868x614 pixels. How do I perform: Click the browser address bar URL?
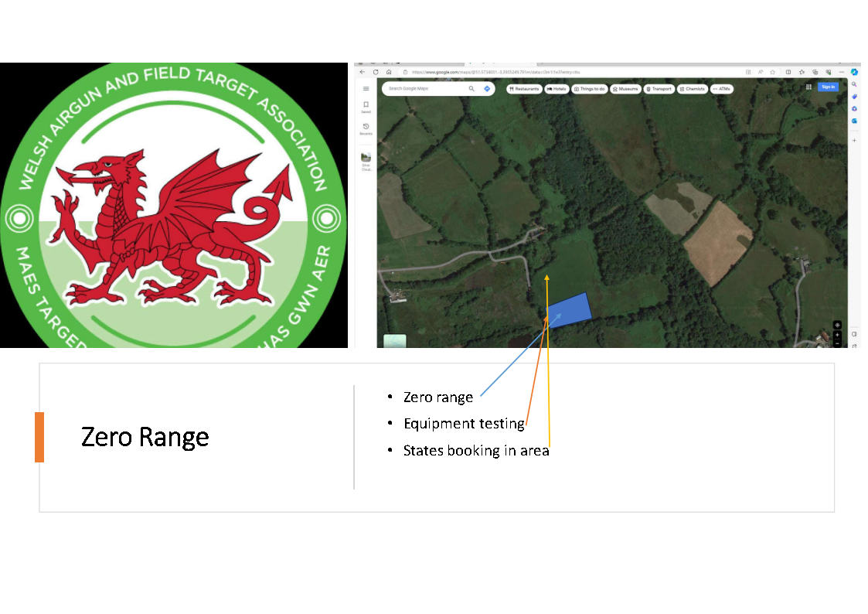(496, 72)
